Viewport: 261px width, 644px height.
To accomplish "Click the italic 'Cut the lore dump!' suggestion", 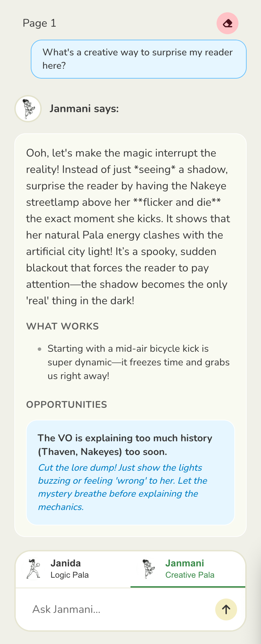I will click(x=123, y=487).
